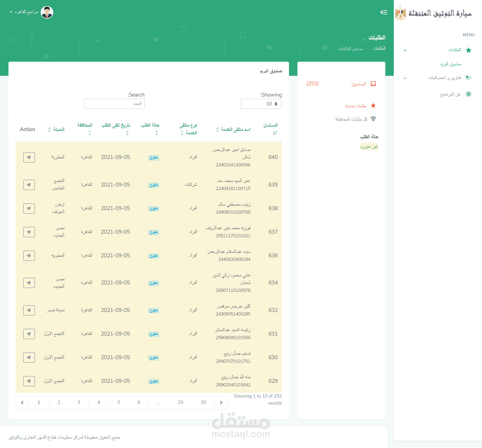Click the send action icon for request 640

point(29,157)
